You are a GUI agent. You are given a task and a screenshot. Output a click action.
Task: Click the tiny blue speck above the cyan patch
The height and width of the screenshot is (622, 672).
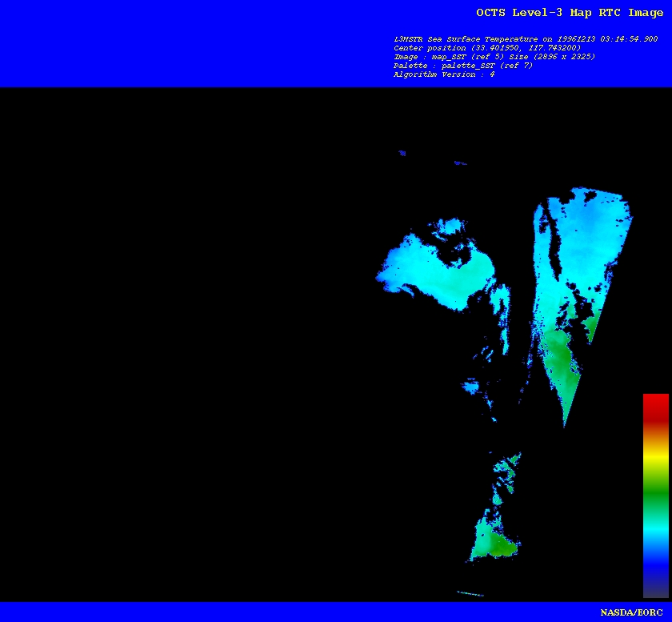402,153
